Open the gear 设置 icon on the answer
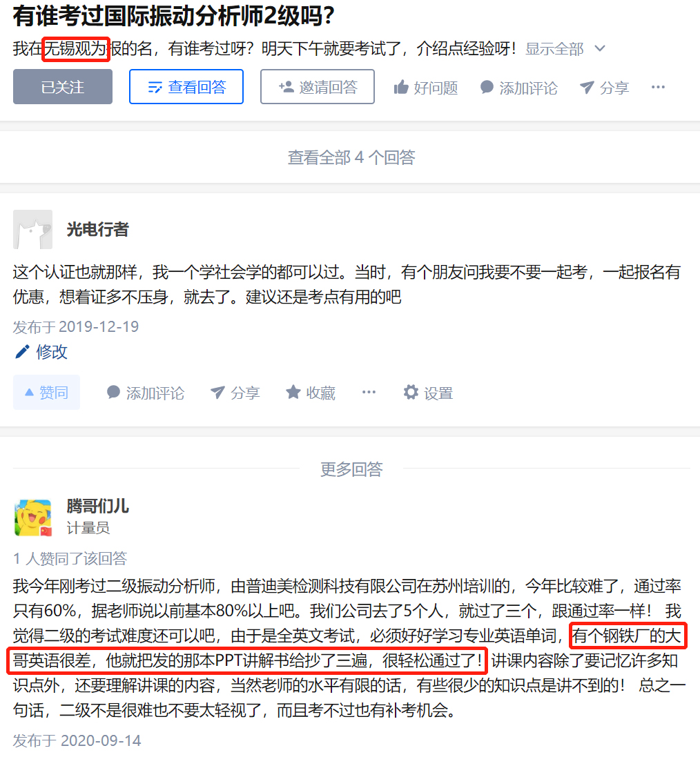 [x=411, y=393]
